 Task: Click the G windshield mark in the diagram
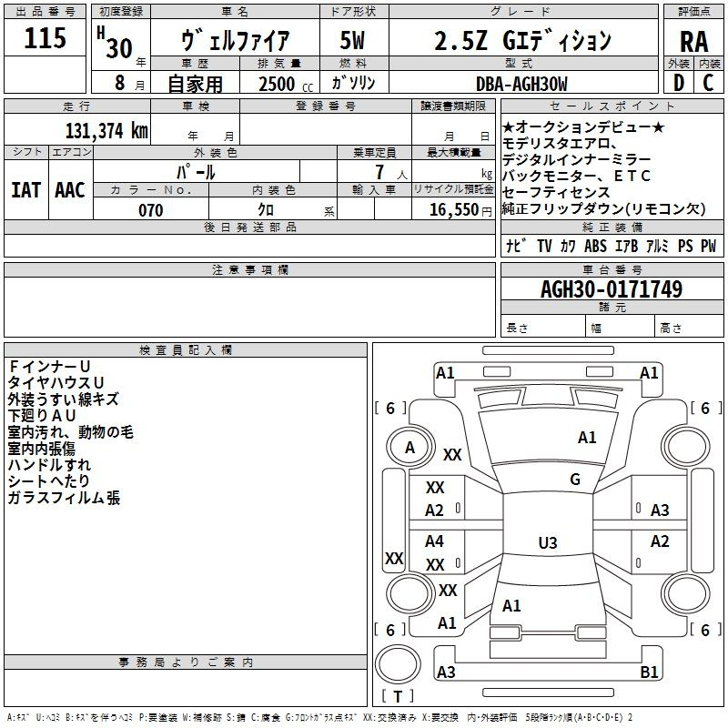click(575, 480)
